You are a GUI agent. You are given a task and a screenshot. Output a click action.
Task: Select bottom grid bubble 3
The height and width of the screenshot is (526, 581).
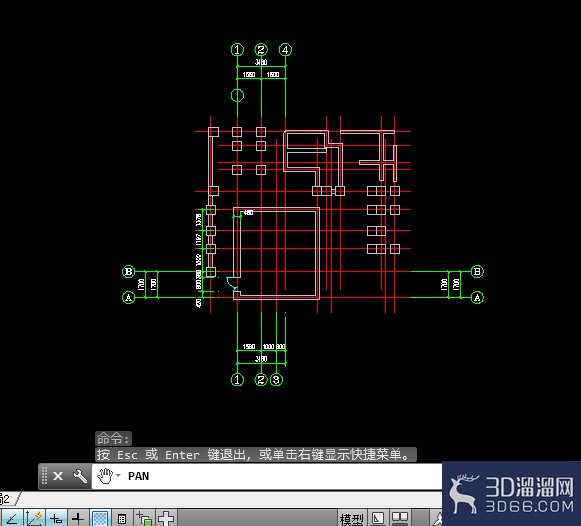click(276, 380)
